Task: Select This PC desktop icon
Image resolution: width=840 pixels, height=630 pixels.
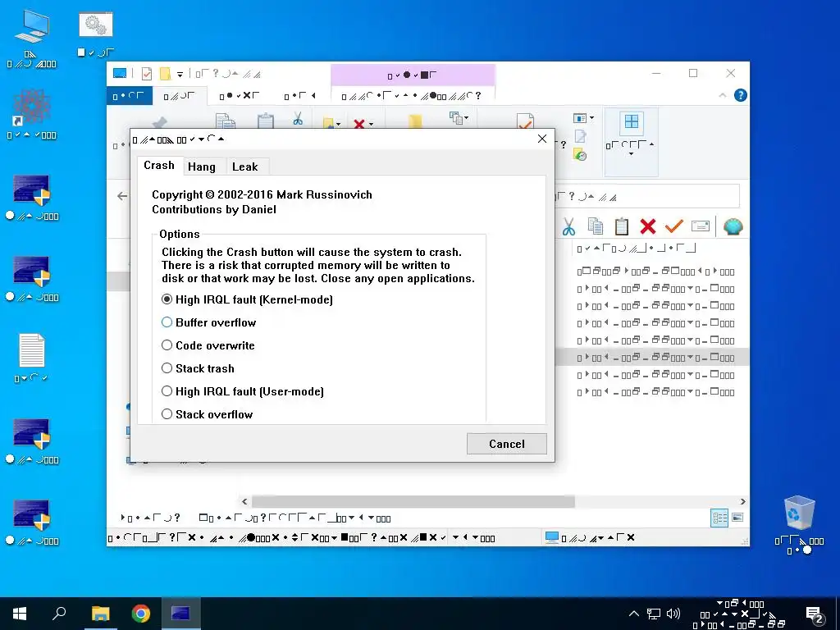Action: coord(31,39)
